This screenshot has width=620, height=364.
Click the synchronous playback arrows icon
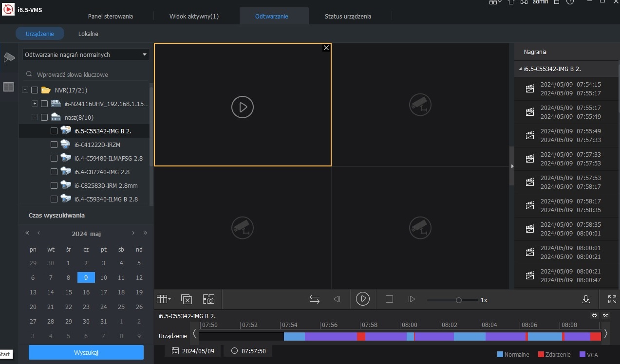click(x=315, y=299)
